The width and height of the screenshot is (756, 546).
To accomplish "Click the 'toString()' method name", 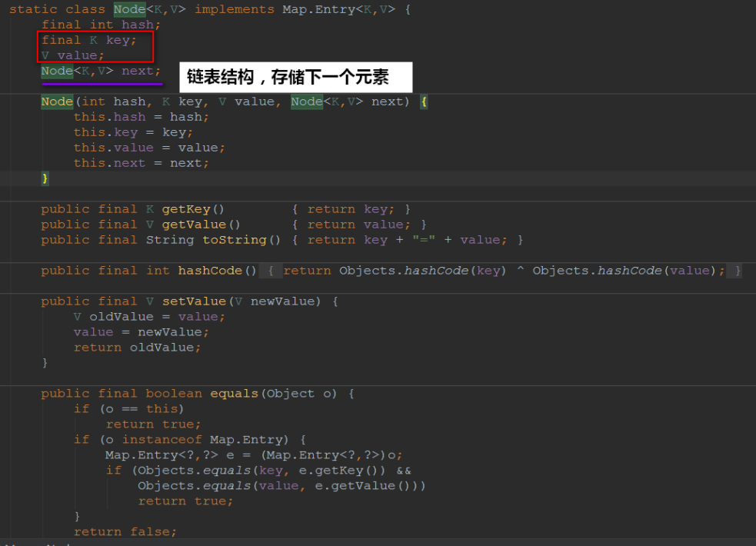I will (241, 240).
